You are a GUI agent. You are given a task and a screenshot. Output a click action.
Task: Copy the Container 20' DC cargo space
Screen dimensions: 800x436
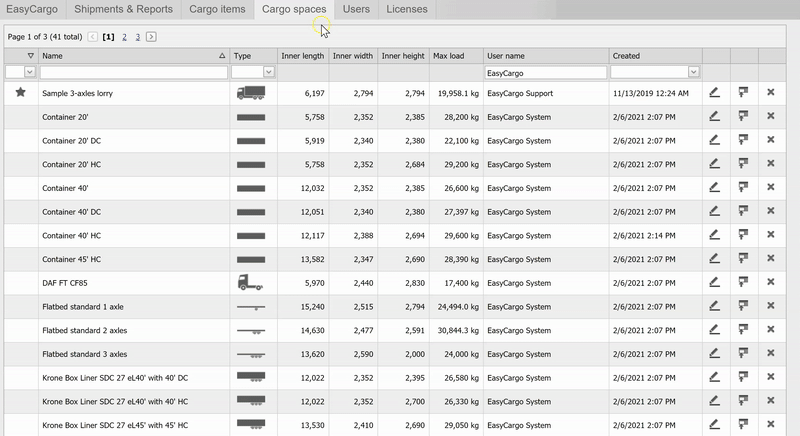[743, 140]
